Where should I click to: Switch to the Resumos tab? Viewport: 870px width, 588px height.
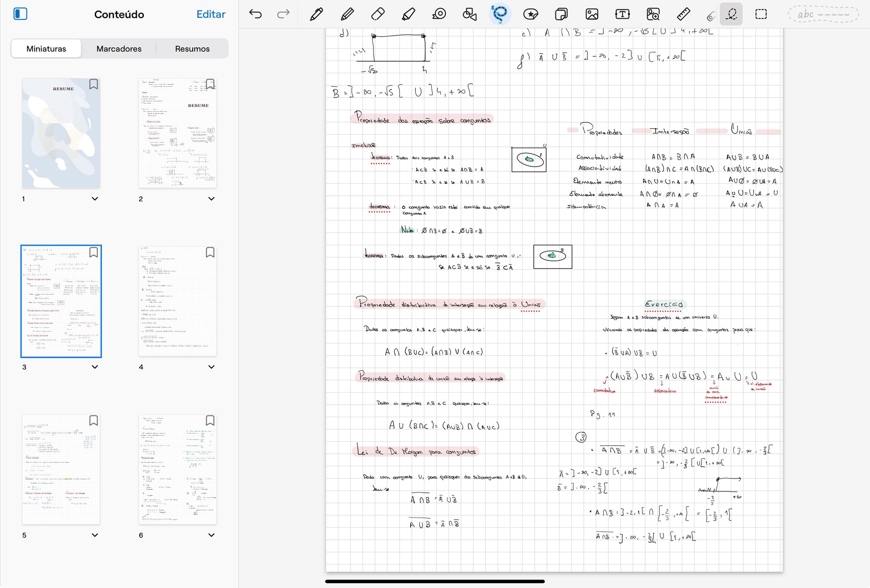192,49
